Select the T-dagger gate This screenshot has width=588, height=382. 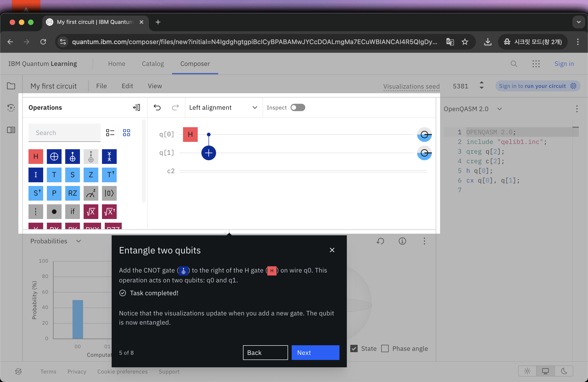pos(109,175)
